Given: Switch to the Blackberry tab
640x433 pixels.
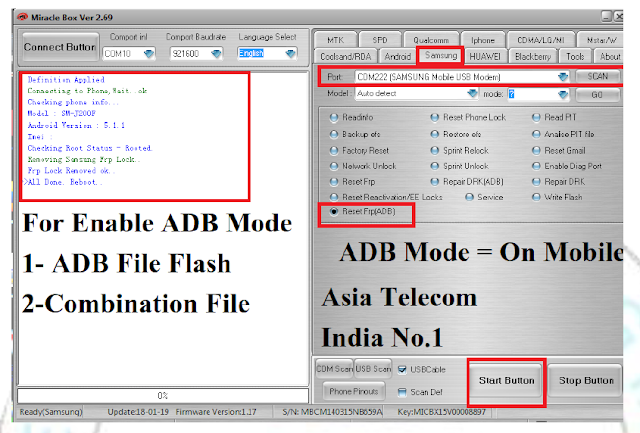Looking at the screenshot, I should point(533,56).
